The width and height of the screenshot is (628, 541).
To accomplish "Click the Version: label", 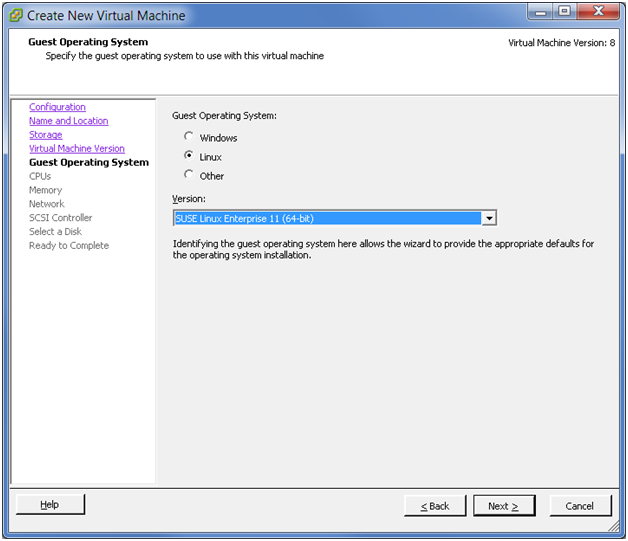I will pos(189,199).
